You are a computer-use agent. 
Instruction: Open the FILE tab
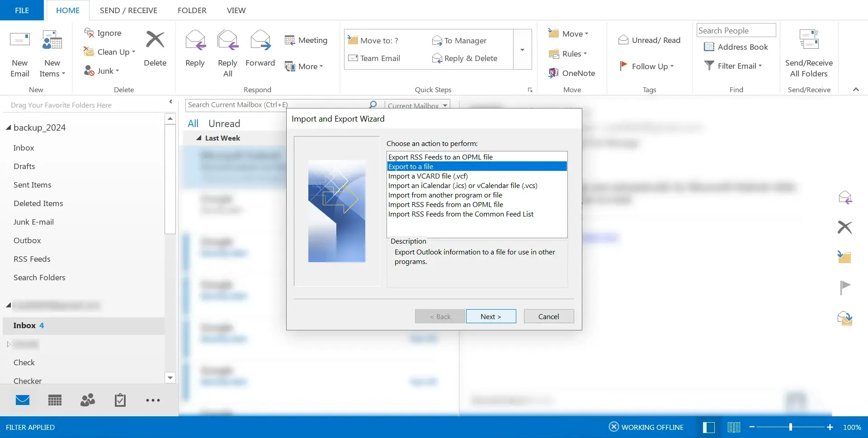tap(22, 10)
